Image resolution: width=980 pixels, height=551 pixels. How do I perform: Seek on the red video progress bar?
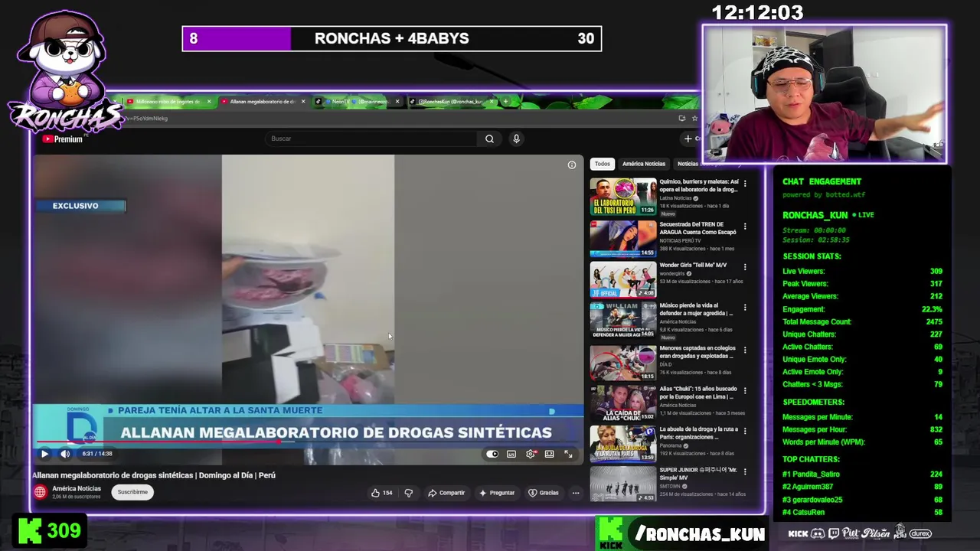pyautogui.click(x=308, y=442)
